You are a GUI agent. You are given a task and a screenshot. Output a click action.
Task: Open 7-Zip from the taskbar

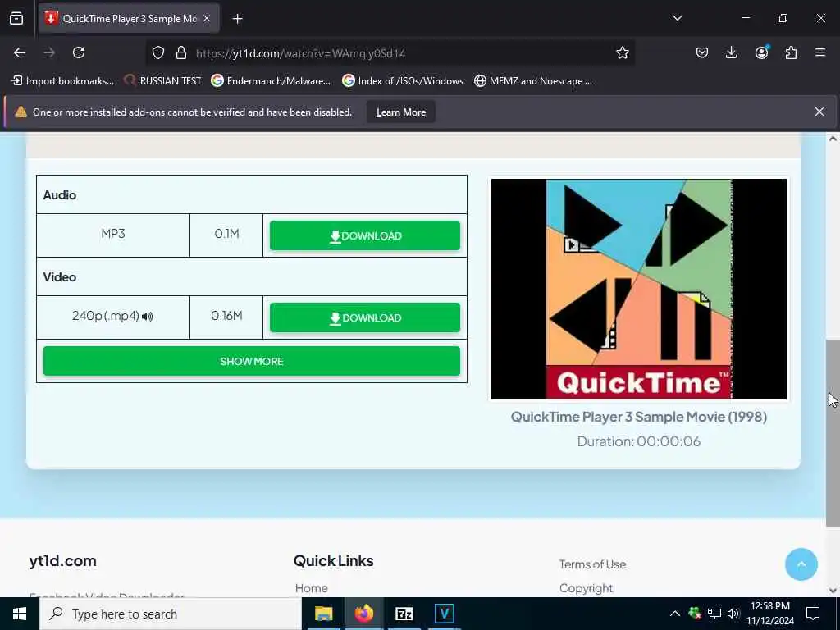(404, 614)
